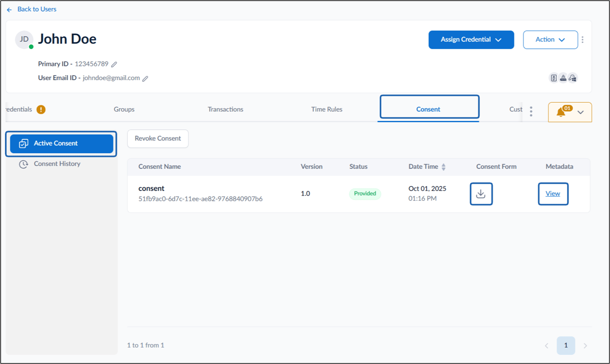Click the Version column header
Screen dimensions: 610x364
click(312, 167)
